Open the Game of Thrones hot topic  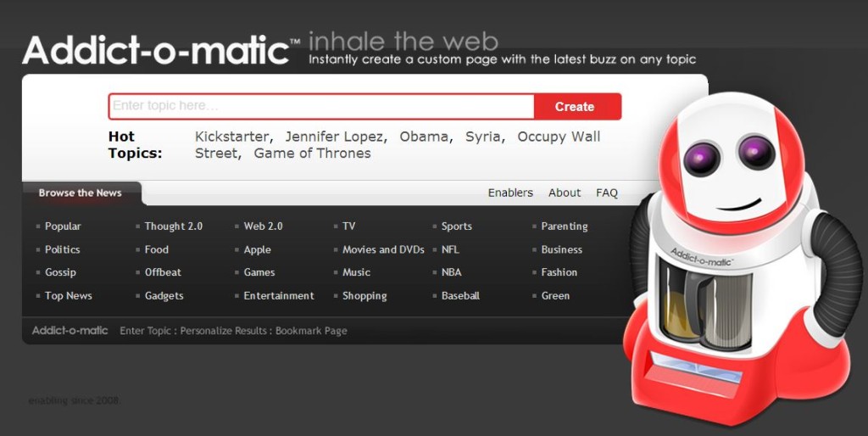(312, 154)
